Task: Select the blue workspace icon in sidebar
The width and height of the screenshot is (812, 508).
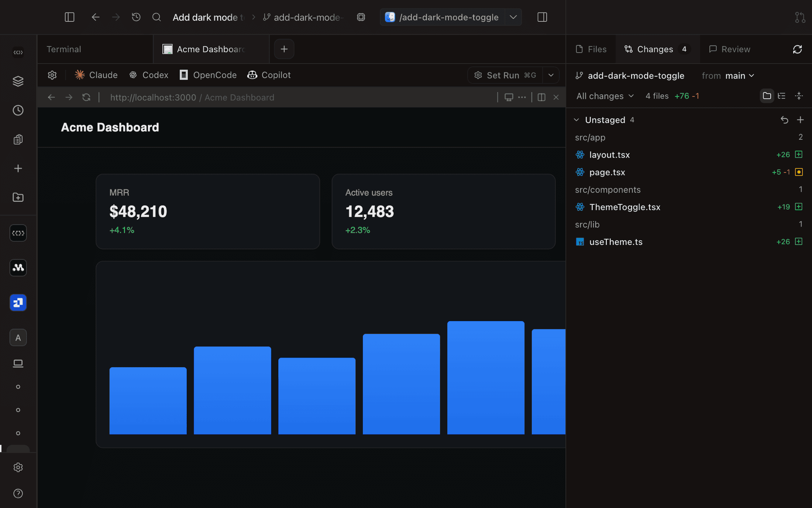Action: coord(18,303)
